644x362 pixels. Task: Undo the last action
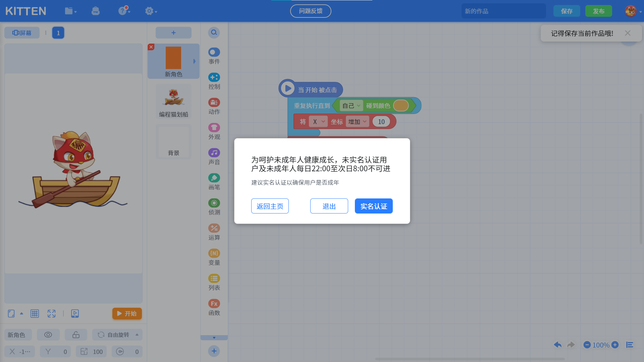pyautogui.click(x=558, y=345)
